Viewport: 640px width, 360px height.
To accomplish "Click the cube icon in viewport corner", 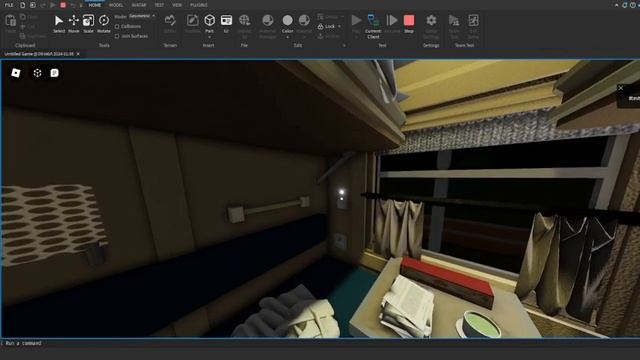I will [38, 73].
